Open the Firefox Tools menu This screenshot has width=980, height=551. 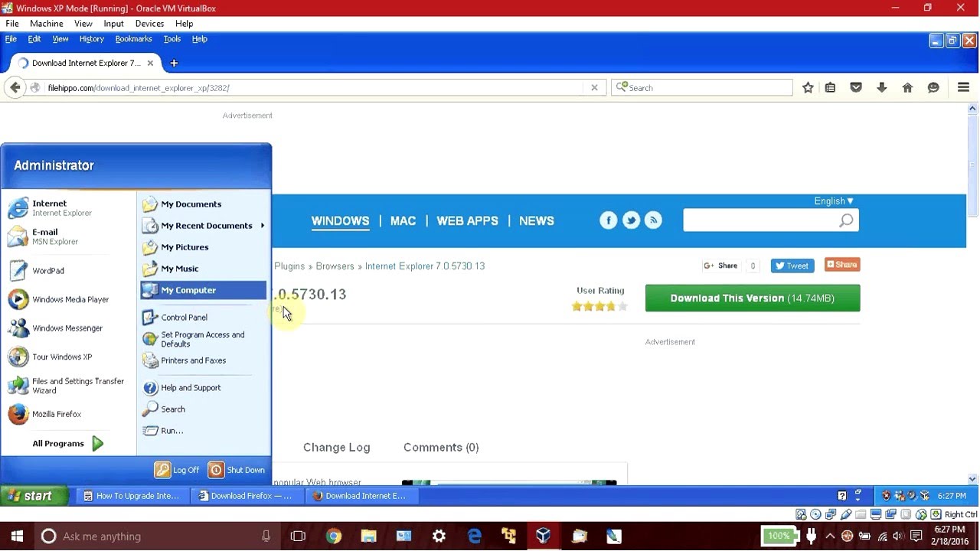[x=172, y=39]
